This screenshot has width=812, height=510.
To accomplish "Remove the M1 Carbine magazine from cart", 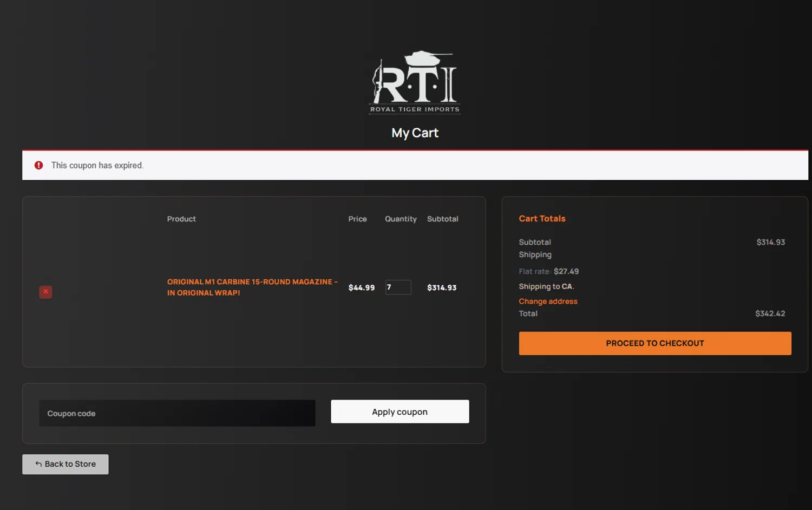I will [45, 292].
